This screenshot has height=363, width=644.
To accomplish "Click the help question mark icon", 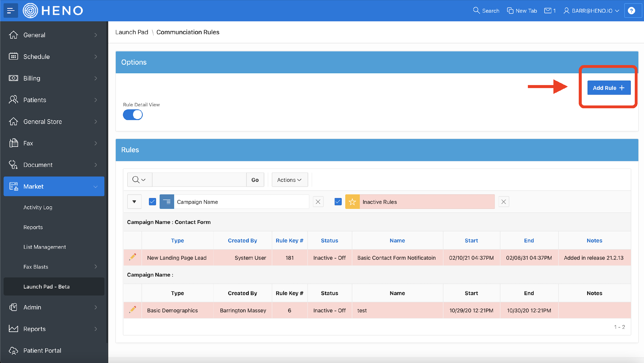I will [632, 11].
